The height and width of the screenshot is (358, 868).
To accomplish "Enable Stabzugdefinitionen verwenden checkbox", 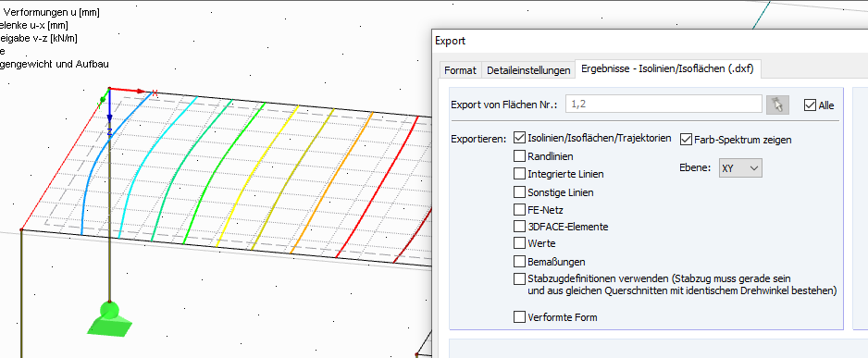I will [x=519, y=278].
